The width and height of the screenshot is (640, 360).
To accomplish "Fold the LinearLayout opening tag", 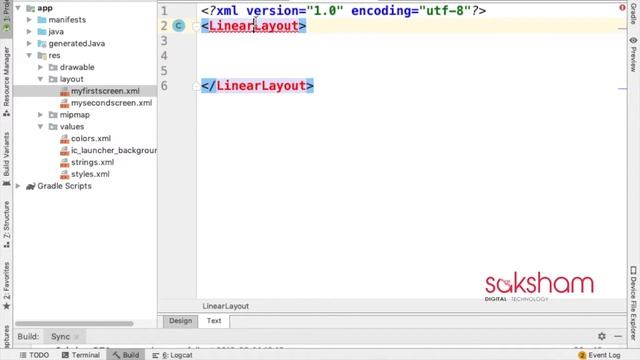I will [196, 27].
